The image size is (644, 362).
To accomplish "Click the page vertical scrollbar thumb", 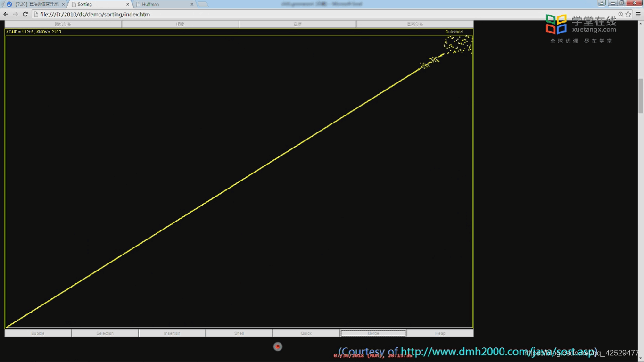I will click(641, 96).
